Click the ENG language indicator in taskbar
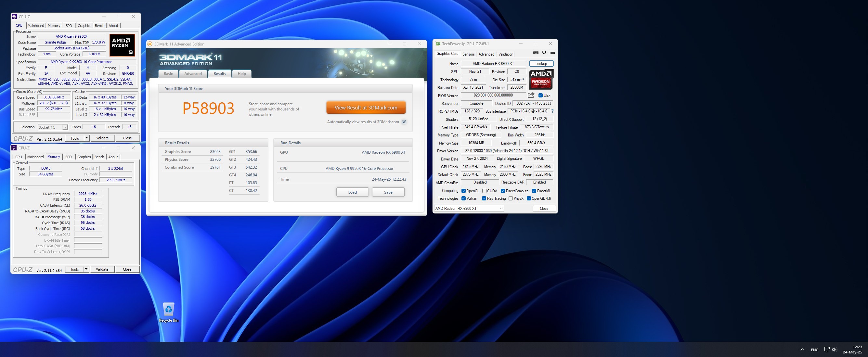The height and width of the screenshot is (357, 868). coord(814,350)
